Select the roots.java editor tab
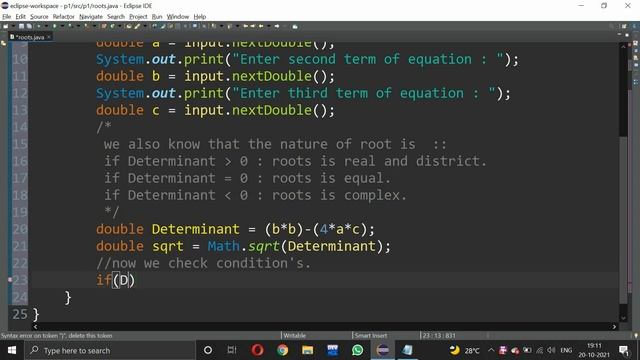The height and width of the screenshot is (360, 640). [29, 37]
